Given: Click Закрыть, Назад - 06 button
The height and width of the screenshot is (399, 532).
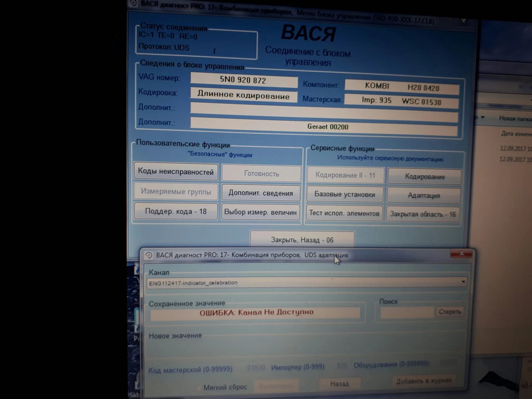Looking at the screenshot, I should pyautogui.click(x=302, y=240).
